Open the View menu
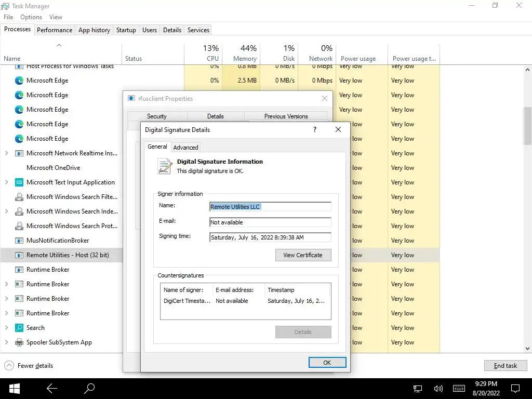Image resolution: width=532 pixels, height=399 pixels. click(56, 17)
